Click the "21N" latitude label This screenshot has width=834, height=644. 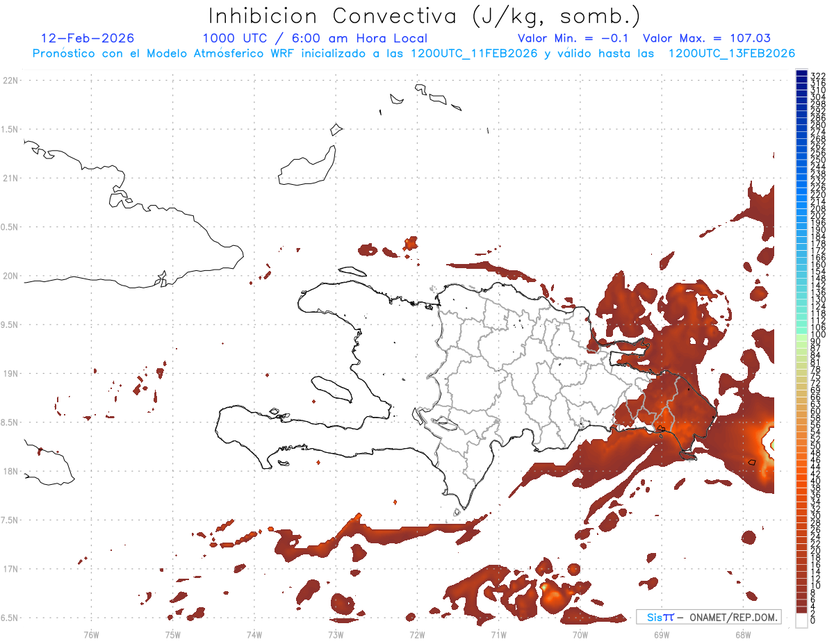[x=10, y=178]
